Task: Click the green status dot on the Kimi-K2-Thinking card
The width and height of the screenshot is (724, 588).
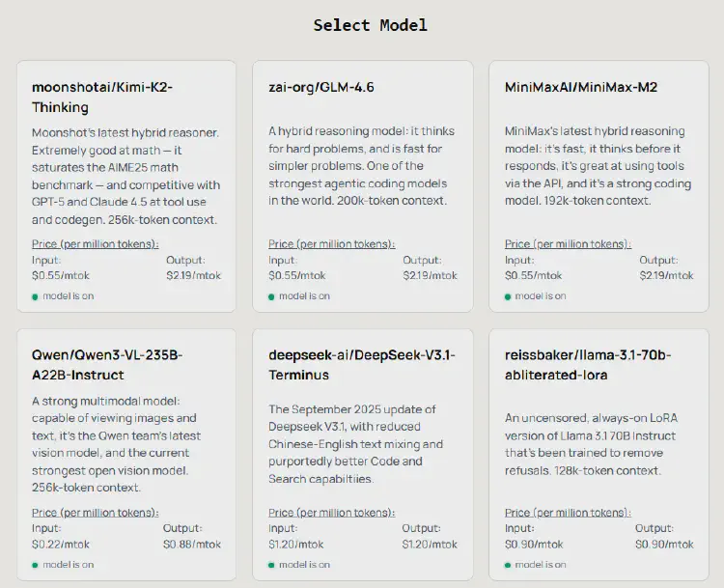Action: point(36,296)
